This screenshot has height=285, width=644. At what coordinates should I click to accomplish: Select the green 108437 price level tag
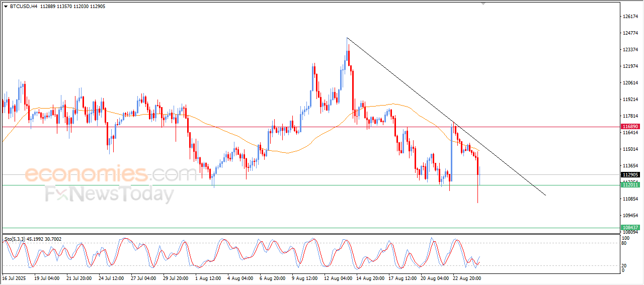630,228
